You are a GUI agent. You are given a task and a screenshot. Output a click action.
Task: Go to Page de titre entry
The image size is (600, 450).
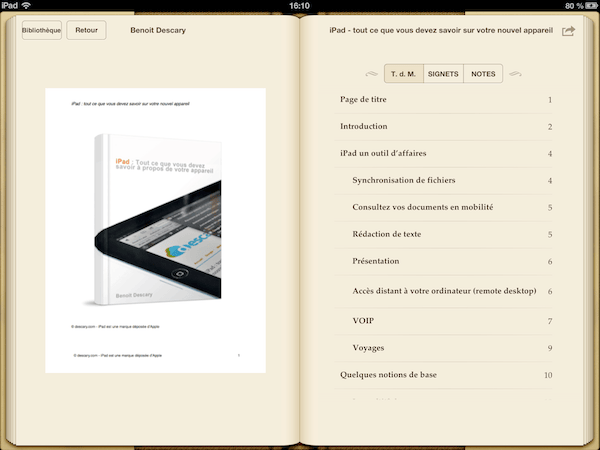click(365, 100)
